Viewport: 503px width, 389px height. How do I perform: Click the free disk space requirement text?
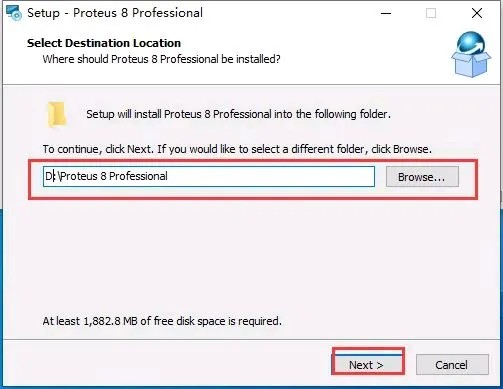point(162,321)
